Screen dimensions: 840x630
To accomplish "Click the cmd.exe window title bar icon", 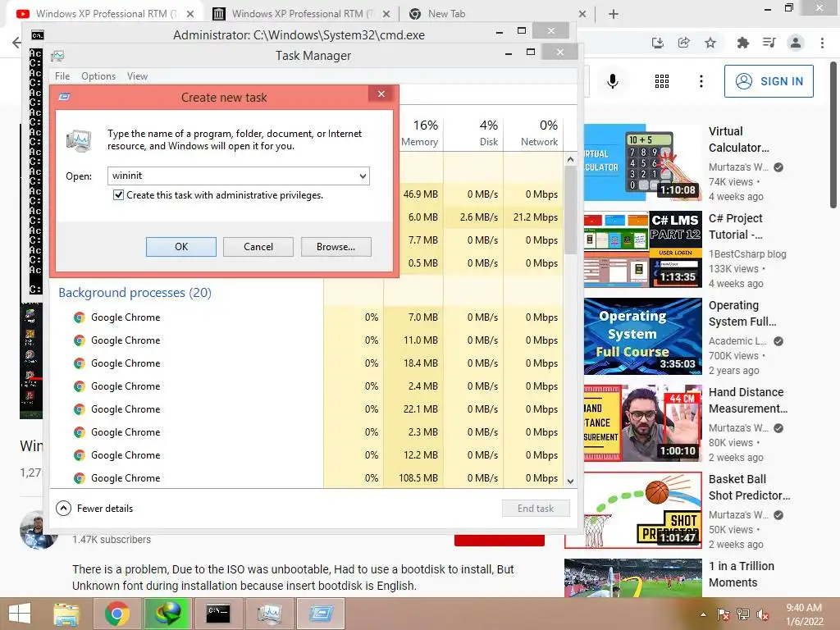I will tap(38, 35).
